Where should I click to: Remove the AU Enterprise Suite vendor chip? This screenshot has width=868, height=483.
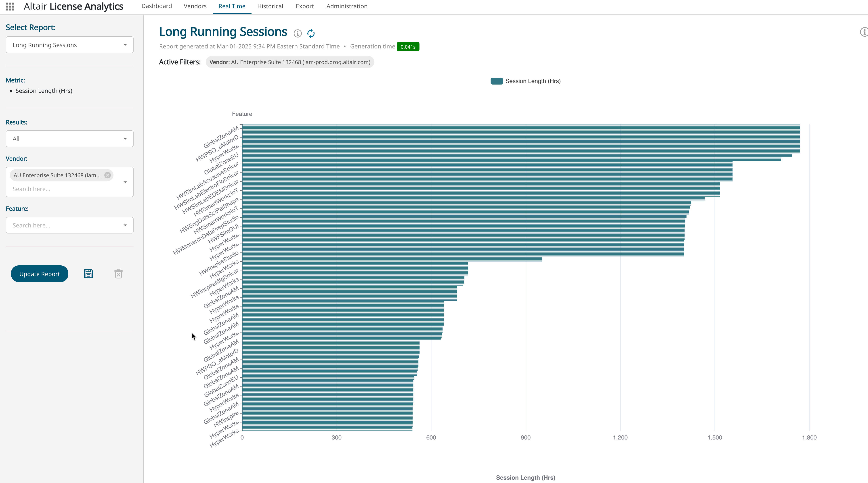tap(107, 175)
